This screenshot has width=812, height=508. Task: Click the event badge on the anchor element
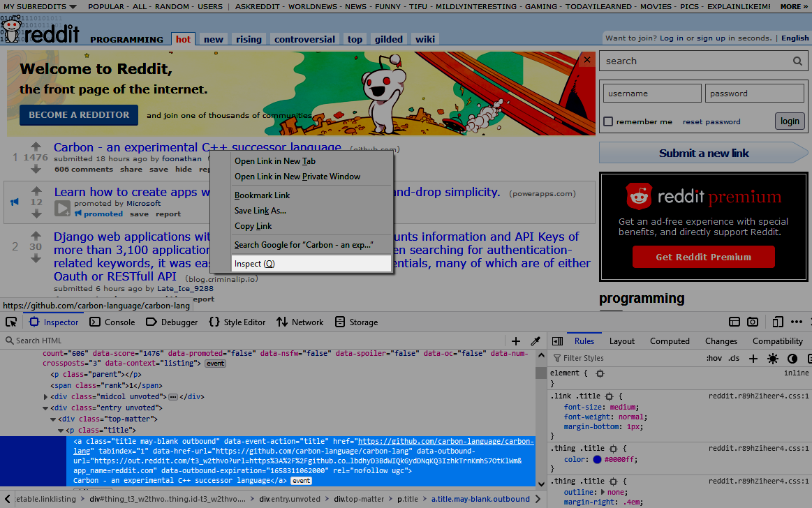click(x=301, y=481)
